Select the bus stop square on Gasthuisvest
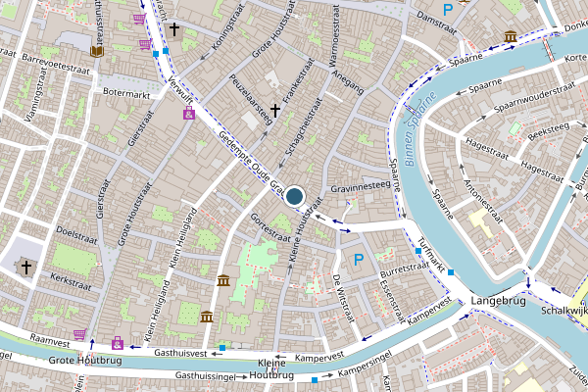Screen dimensions: 588x392 click(222, 348)
